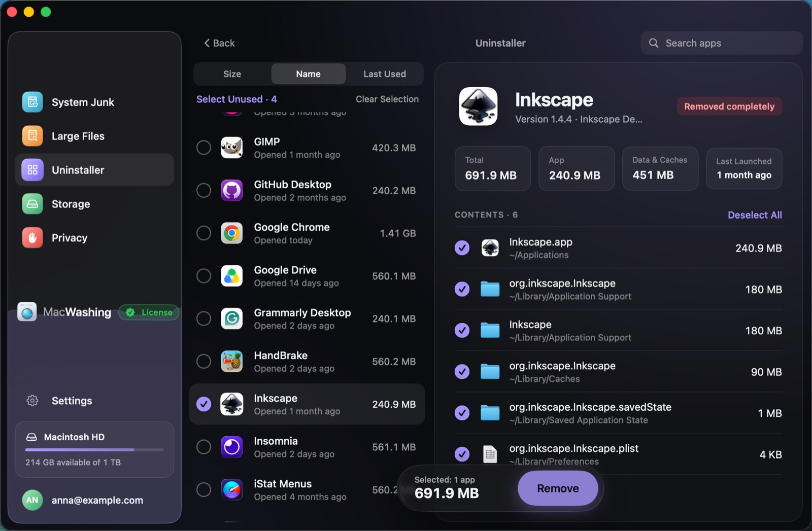Click the Settings gear icon
812x531 pixels.
32,401
